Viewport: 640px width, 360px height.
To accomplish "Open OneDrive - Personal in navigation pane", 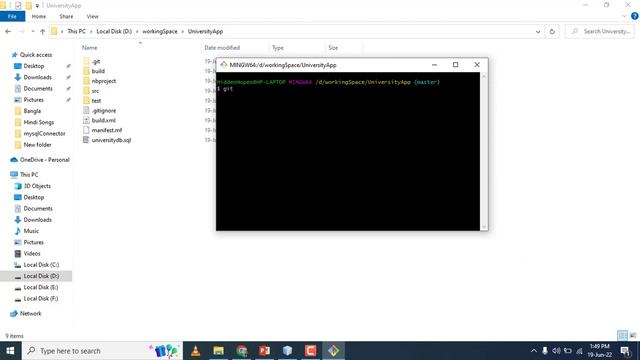I will [44, 160].
